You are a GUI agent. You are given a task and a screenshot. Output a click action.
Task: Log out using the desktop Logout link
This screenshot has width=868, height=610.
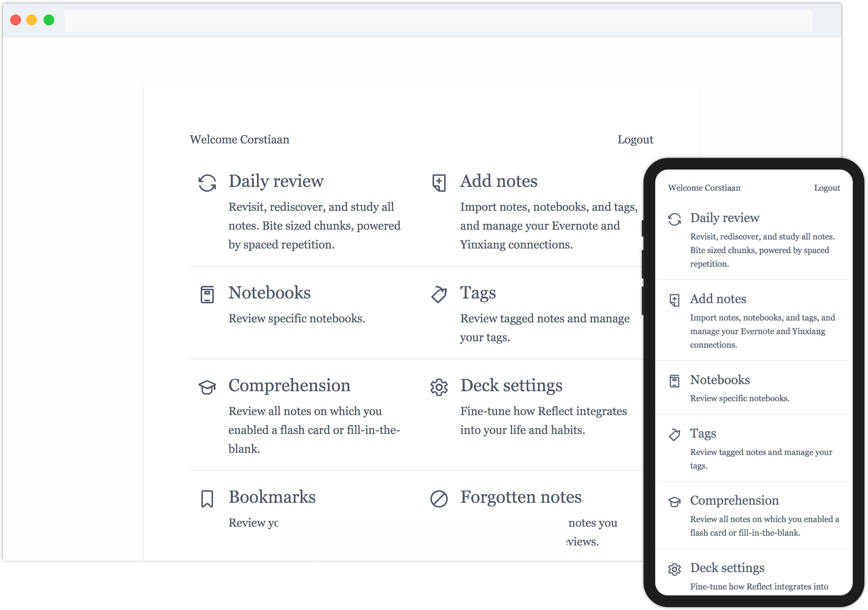coord(635,139)
